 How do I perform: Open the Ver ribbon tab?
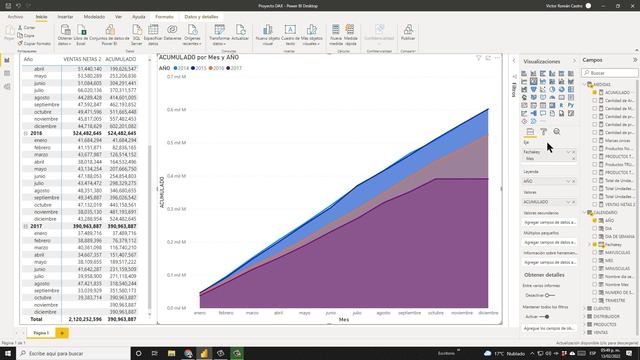[118, 17]
